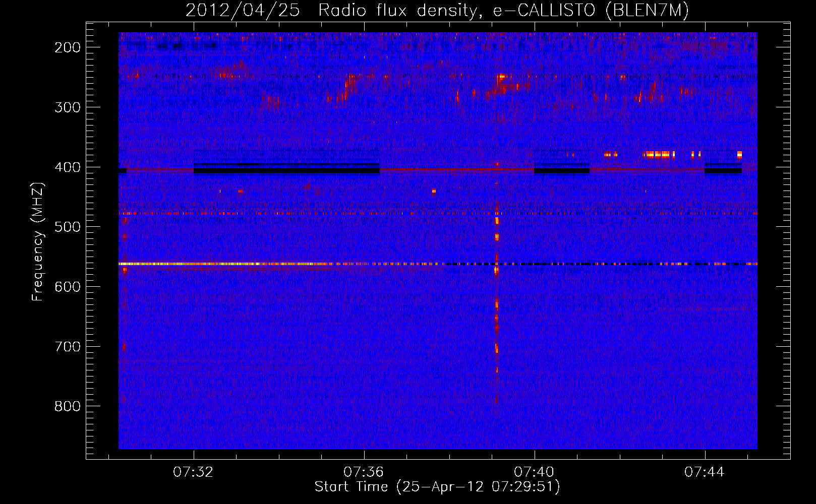The image size is (816, 504).
Task: Click the 07:40 time tick label
Action: point(534,472)
